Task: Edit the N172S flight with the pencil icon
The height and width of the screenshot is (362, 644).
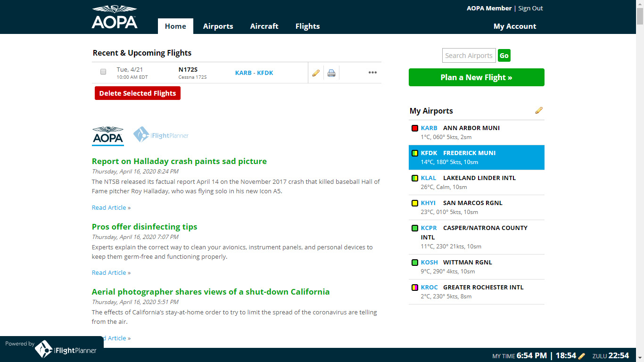Action: (316, 72)
